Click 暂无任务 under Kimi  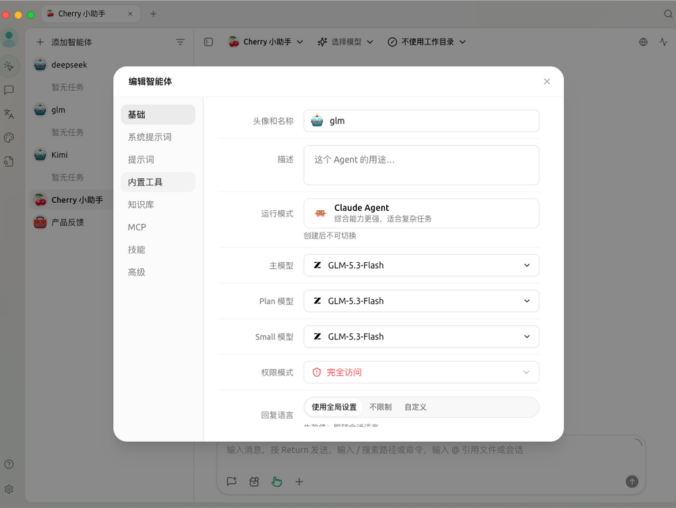tap(68, 177)
